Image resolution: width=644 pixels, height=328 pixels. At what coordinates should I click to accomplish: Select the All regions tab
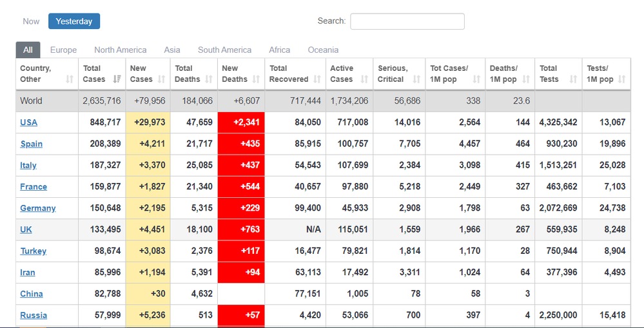[x=28, y=50]
